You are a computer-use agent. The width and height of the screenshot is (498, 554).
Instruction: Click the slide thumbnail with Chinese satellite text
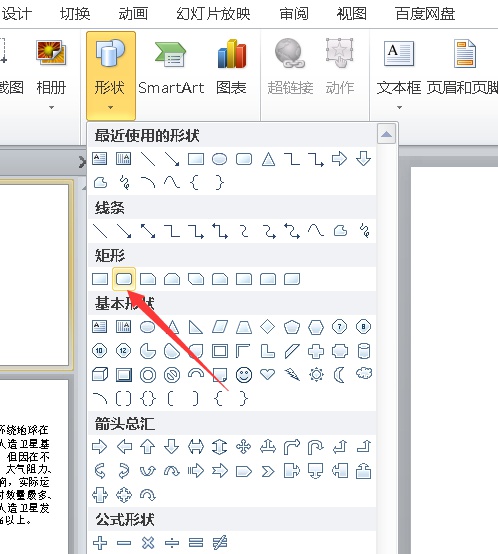(x=34, y=466)
